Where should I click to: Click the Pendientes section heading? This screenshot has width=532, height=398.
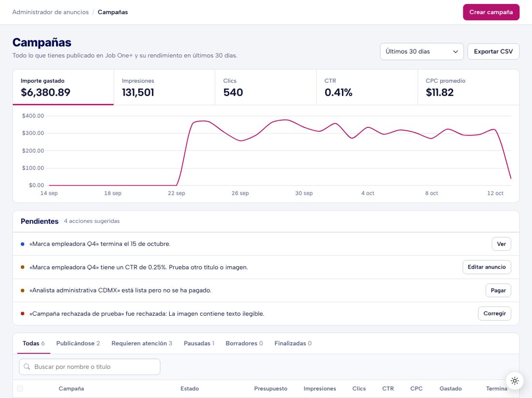(x=39, y=221)
